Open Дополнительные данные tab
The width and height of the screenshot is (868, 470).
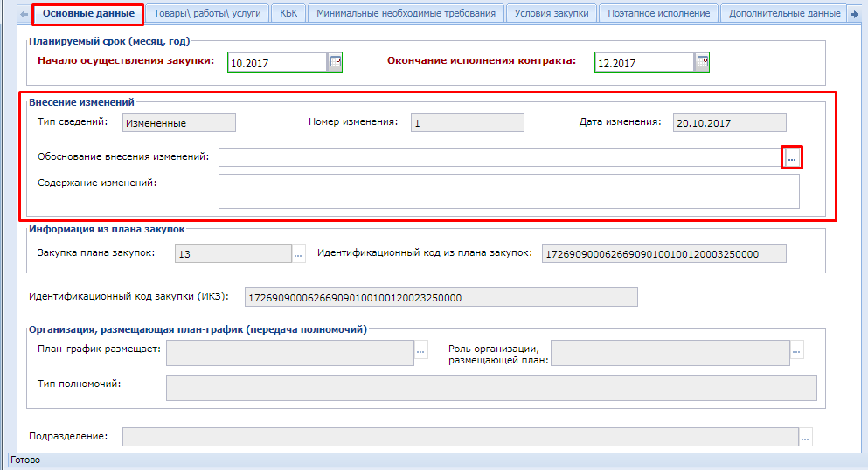click(x=784, y=14)
